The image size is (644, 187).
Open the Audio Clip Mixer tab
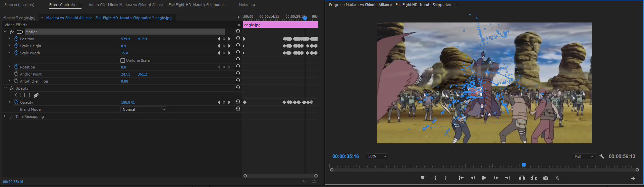156,5
